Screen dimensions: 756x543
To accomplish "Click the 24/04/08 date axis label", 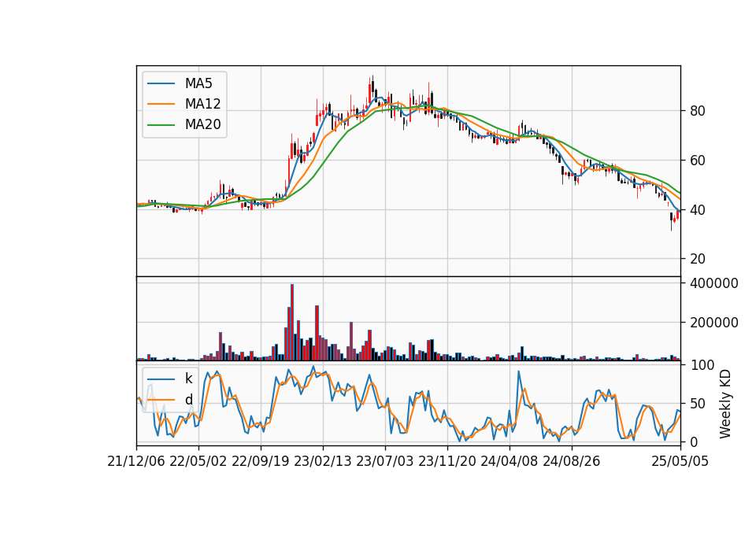I will 510,461.
